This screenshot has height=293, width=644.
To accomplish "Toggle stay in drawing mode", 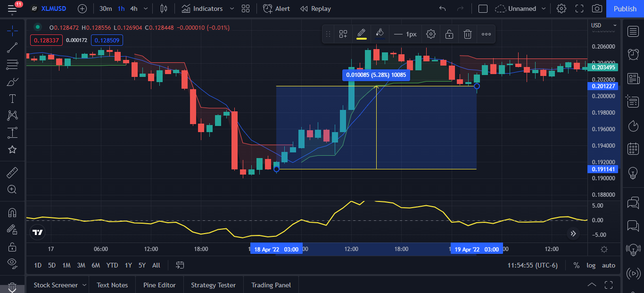I will (x=12, y=230).
